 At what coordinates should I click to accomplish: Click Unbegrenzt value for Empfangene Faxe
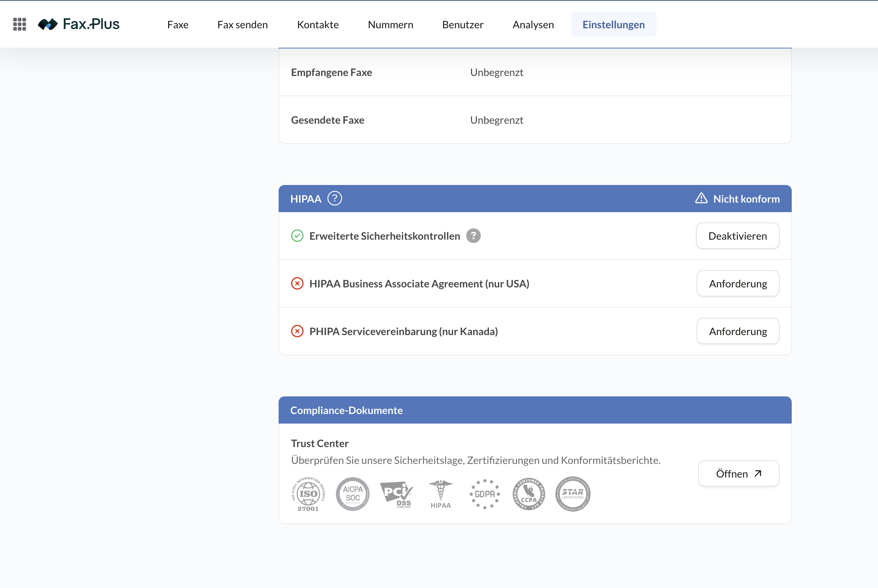(x=497, y=72)
